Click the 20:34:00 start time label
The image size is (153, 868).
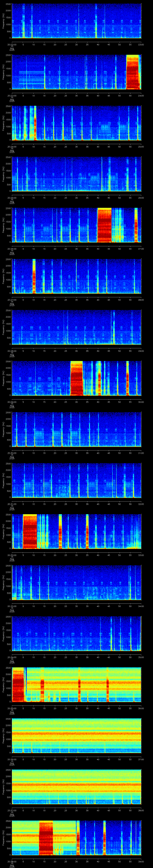pyautogui.click(x=12, y=657)
